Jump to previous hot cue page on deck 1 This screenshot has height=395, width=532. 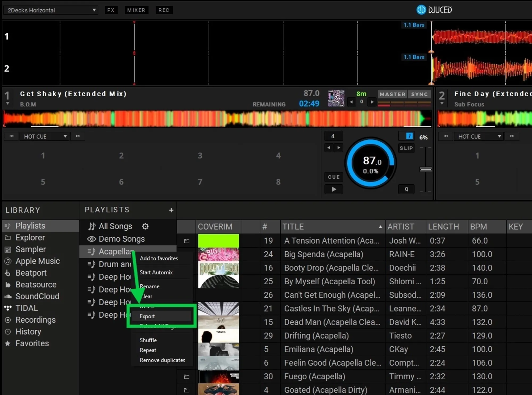tap(11, 136)
